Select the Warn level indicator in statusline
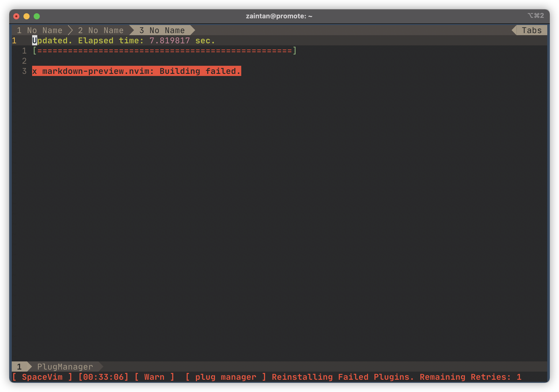This screenshot has height=392, width=559. tap(154, 377)
